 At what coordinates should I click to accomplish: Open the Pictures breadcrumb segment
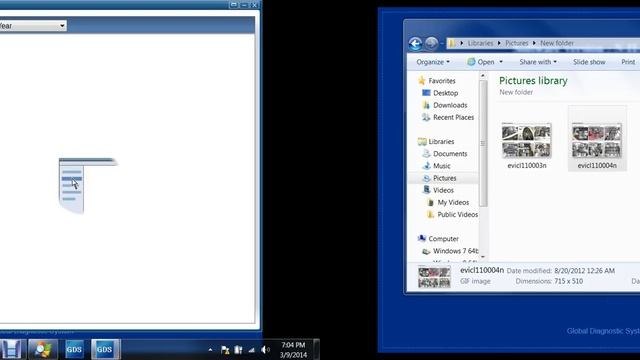point(516,43)
